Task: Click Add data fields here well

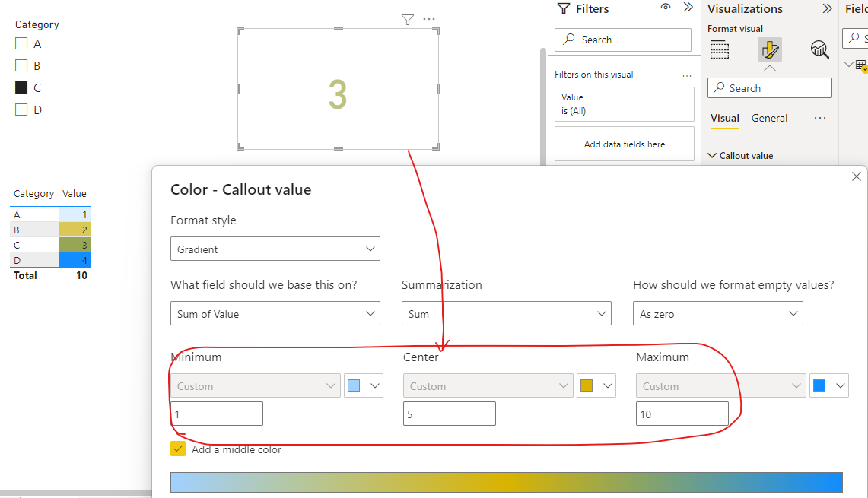Action: coord(625,144)
